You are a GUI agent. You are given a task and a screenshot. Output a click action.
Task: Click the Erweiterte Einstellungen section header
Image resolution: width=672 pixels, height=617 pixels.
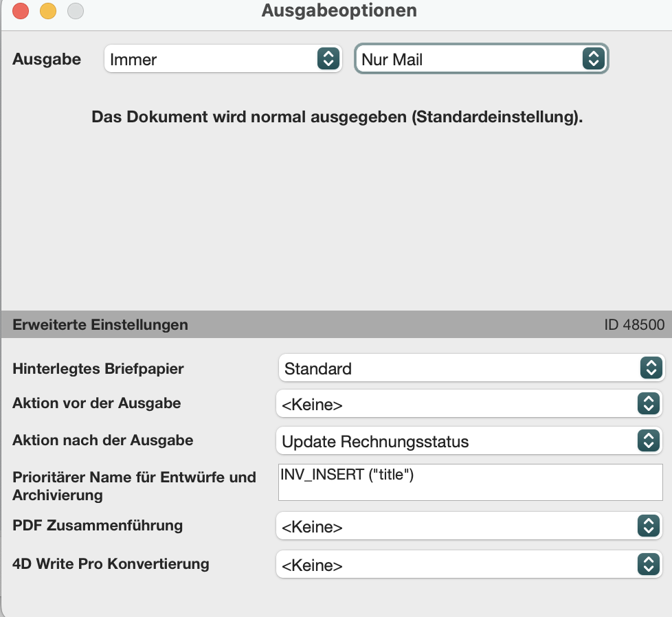(x=100, y=324)
